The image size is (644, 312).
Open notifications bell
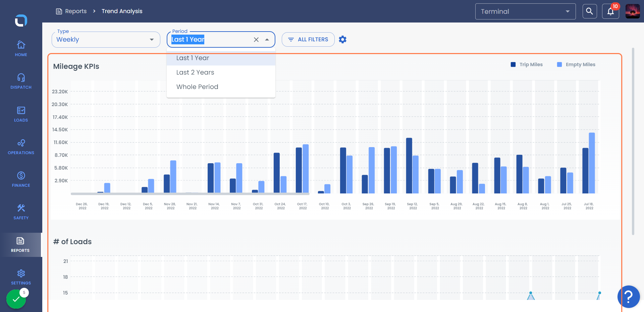pyautogui.click(x=610, y=11)
